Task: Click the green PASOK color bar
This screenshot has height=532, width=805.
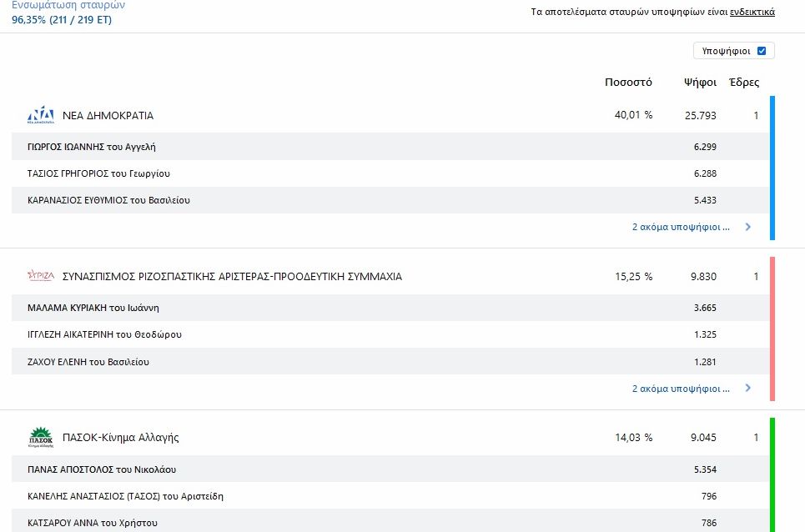Action: (x=772, y=475)
